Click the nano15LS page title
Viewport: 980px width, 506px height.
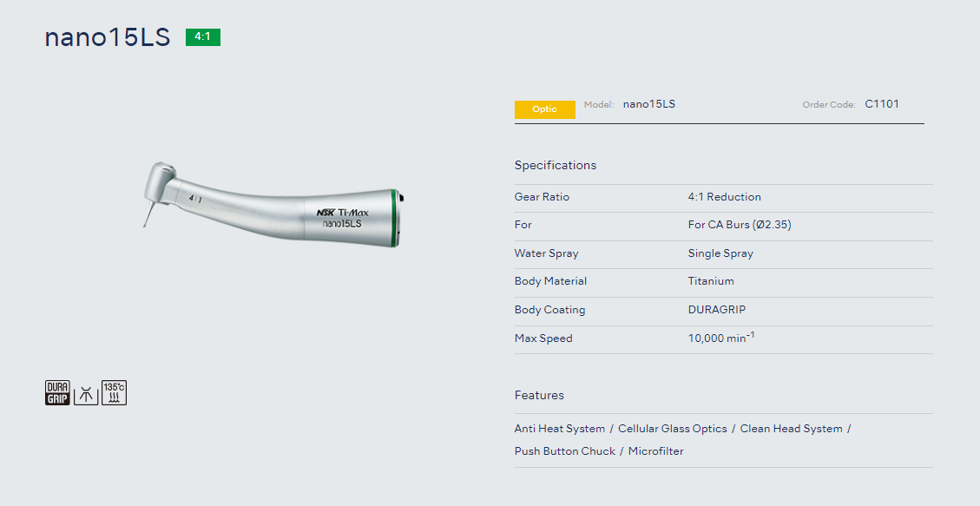(108, 38)
